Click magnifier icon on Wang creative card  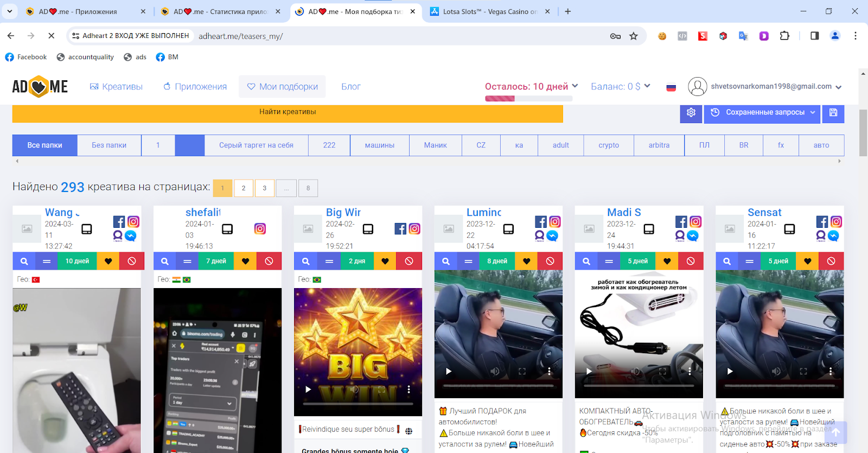(x=24, y=261)
